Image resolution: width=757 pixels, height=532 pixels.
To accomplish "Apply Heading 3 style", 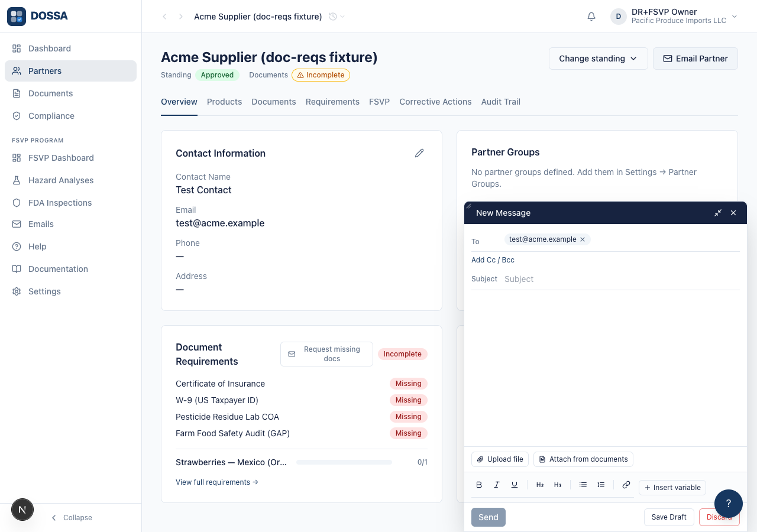I will click(x=558, y=485).
